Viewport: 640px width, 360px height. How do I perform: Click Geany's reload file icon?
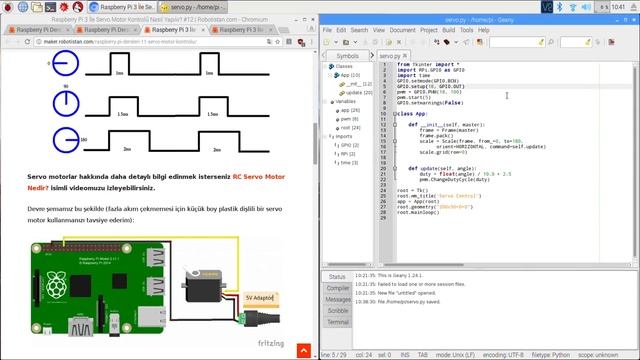tap(389, 42)
